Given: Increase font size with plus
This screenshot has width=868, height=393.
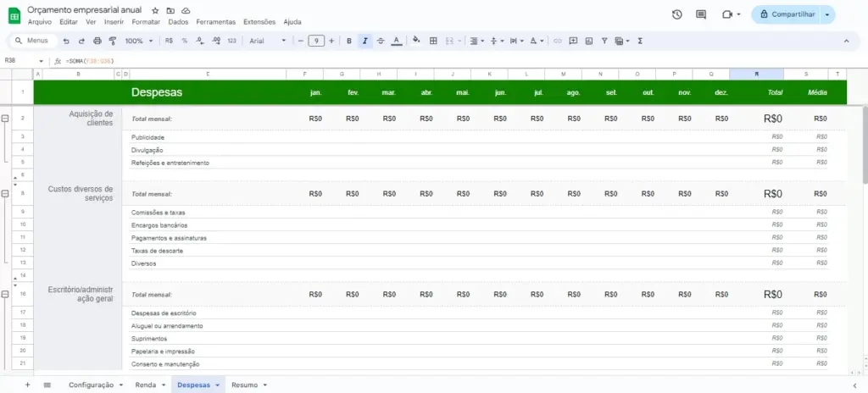Looking at the screenshot, I should pyautogui.click(x=331, y=41).
